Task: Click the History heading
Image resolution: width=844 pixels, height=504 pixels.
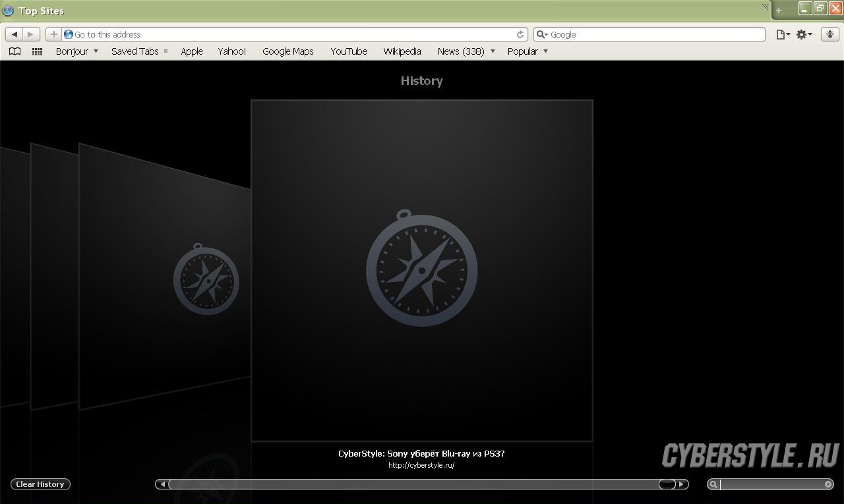Action: [x=422, y=81]
